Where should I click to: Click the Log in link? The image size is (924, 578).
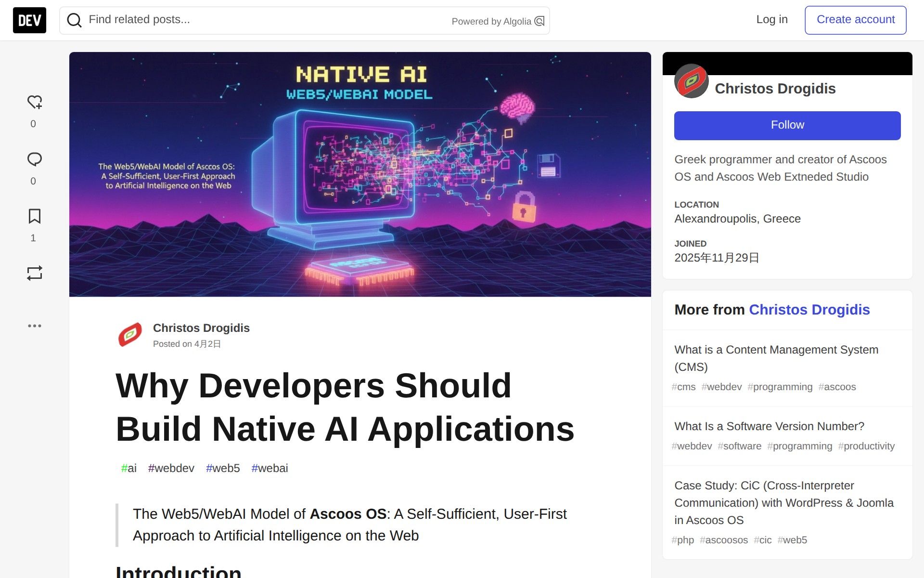click(771, 20)
